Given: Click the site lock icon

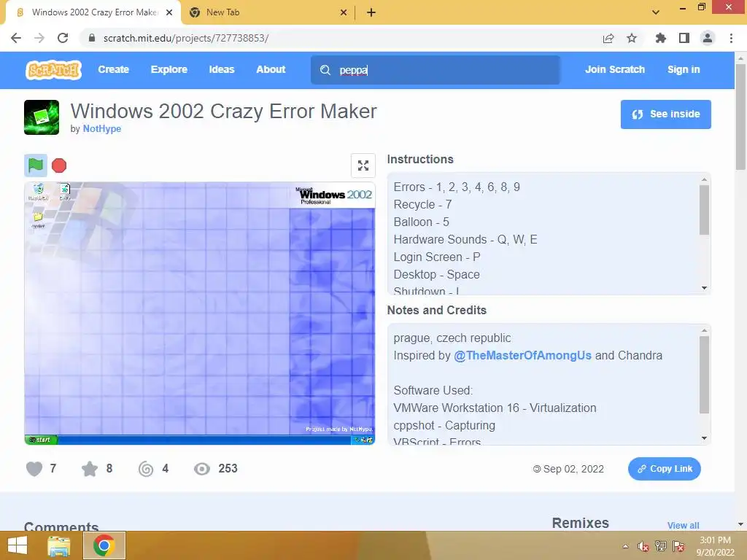Looking at the screenshot, I should coord(92,38).
